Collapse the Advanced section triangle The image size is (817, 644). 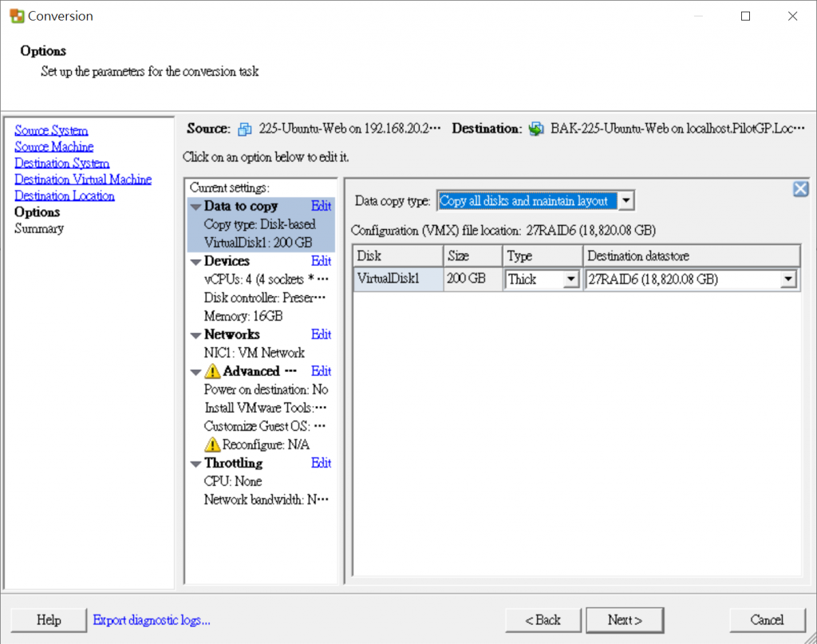tap(196, 372)
